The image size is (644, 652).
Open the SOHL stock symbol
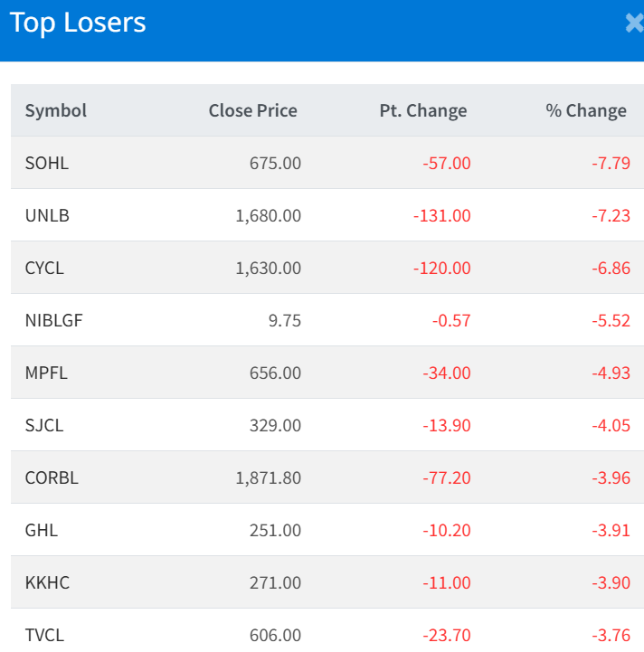pyautogui.click(x=47, y=164)
